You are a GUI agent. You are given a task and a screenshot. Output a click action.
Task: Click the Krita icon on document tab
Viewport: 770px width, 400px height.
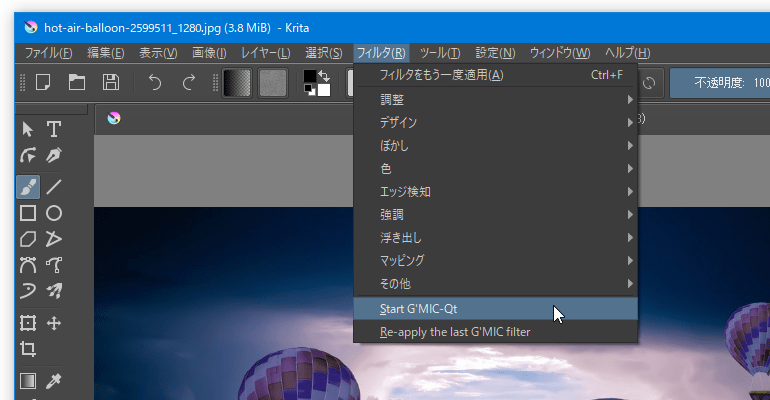114,118
